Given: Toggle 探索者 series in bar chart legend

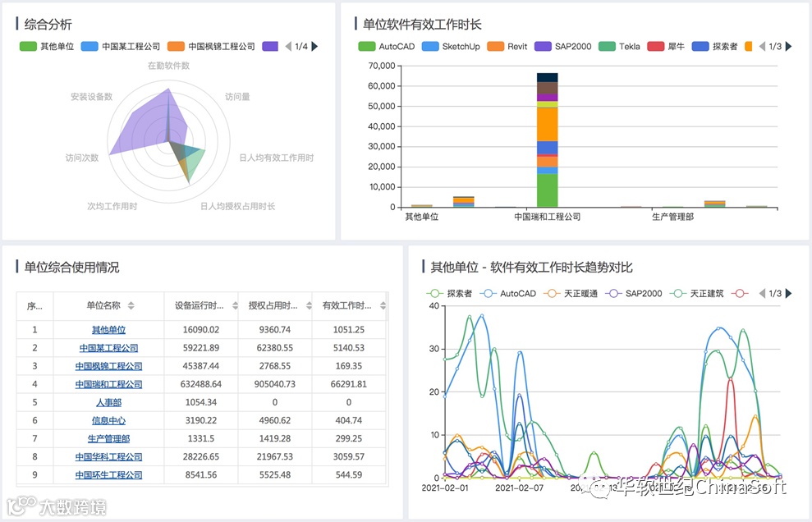Looking at the screenshot, I should [714, 47].
